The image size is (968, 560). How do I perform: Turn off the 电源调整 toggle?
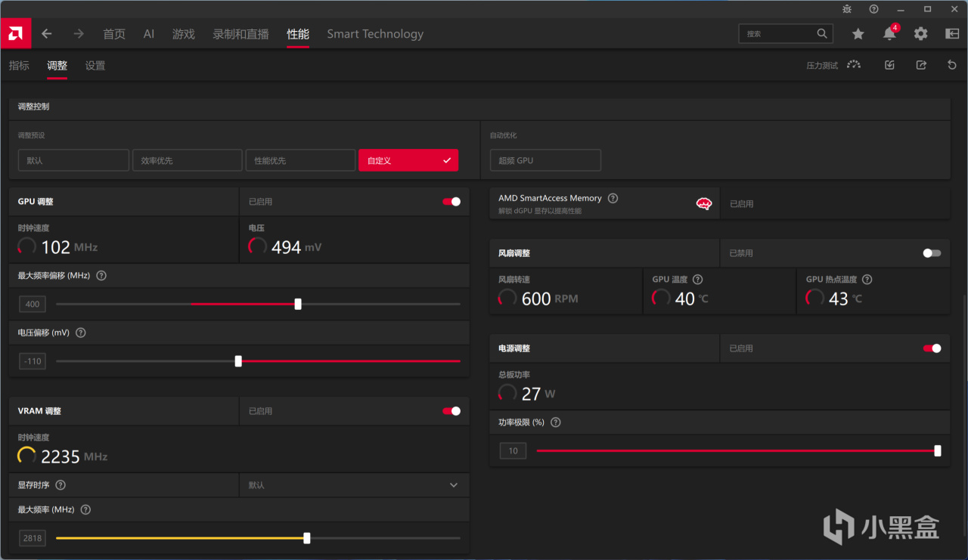932,348
